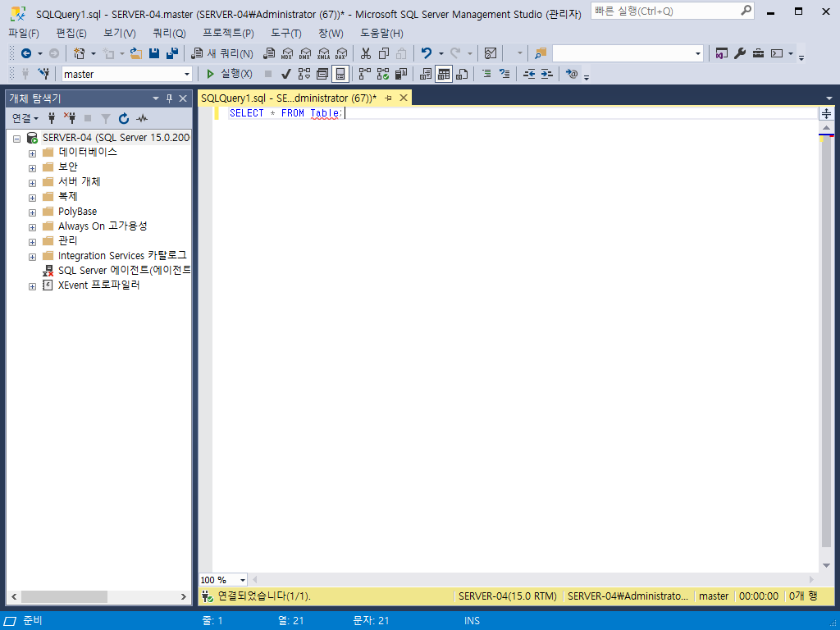Click the Find in Files icon

541,53
